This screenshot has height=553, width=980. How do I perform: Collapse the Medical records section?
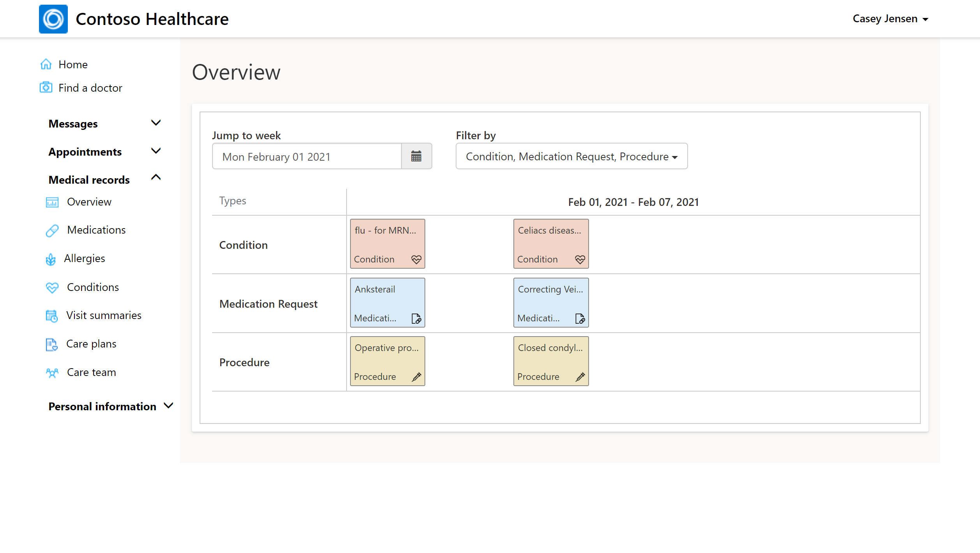[x=156, y=179]
